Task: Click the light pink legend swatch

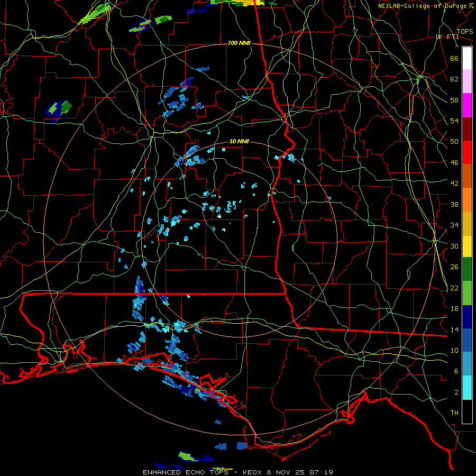Action: tap(467, 81)
